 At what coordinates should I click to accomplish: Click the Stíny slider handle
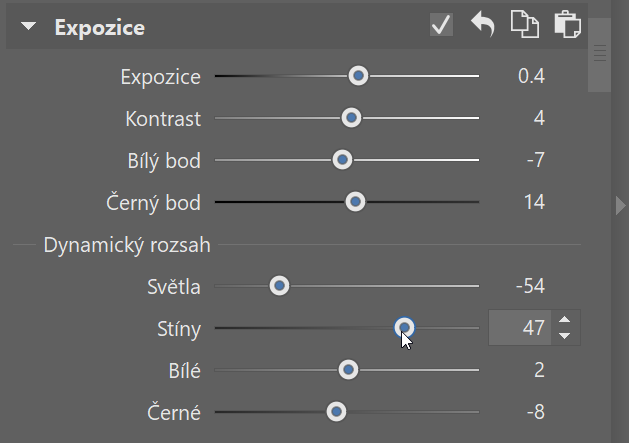(404, 328)
